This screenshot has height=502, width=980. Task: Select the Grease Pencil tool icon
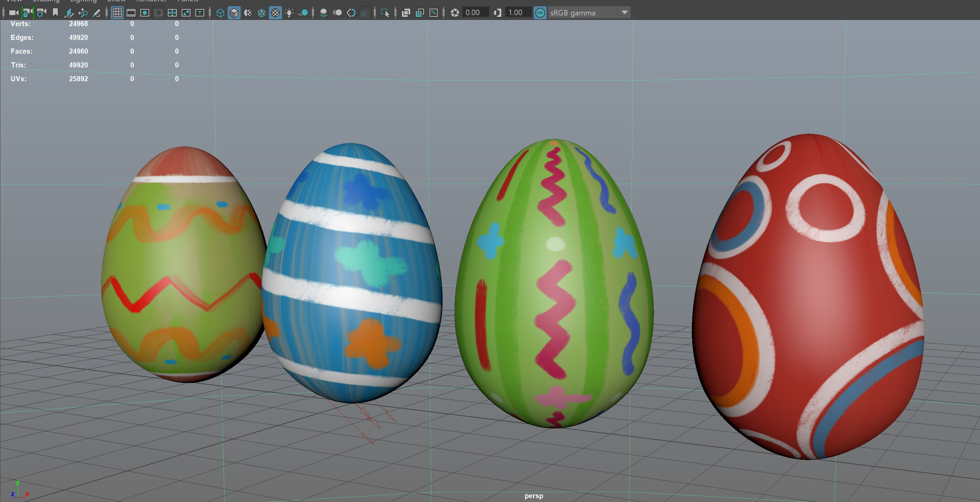(97, 13)
